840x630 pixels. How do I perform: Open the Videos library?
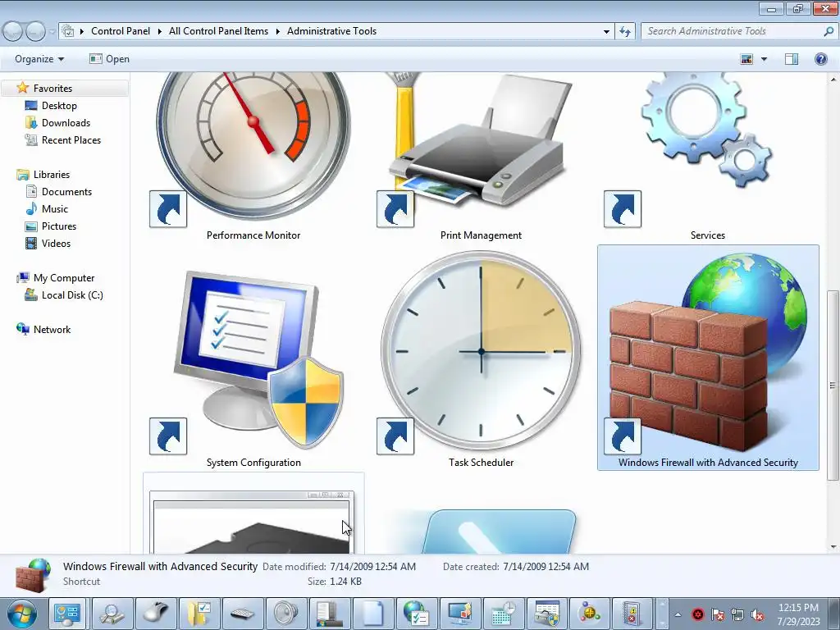pyautogui.click(x=56, y=243)
